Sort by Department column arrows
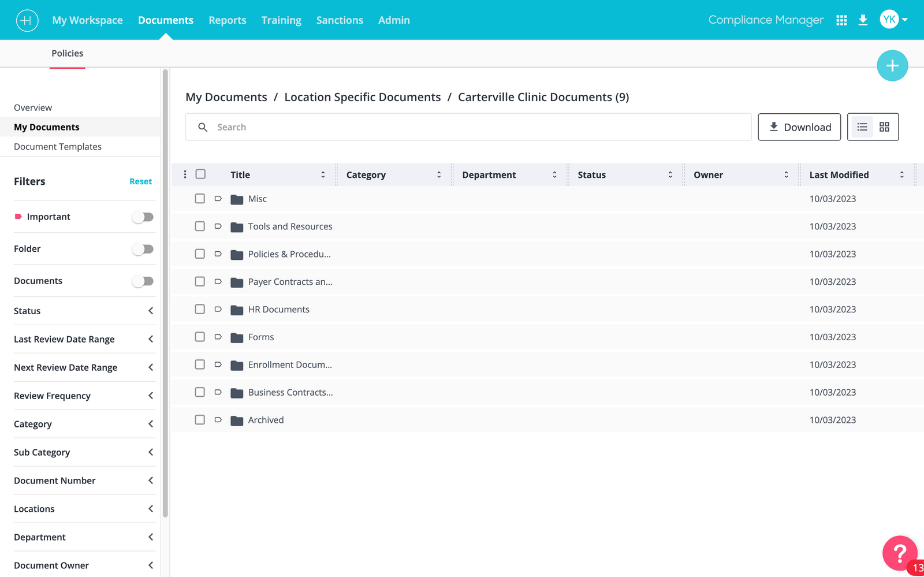This screenshot has height=577, width=924. (x=554, y=175)
